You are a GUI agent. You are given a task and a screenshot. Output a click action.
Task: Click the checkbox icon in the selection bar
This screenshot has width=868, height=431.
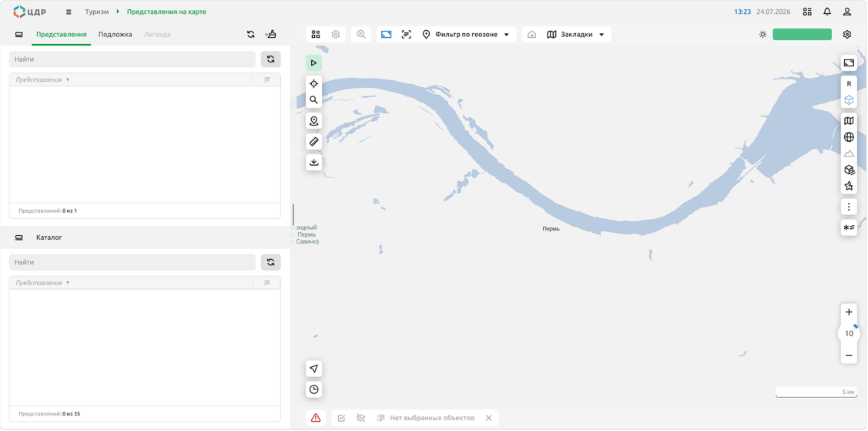tap(341, 418)
